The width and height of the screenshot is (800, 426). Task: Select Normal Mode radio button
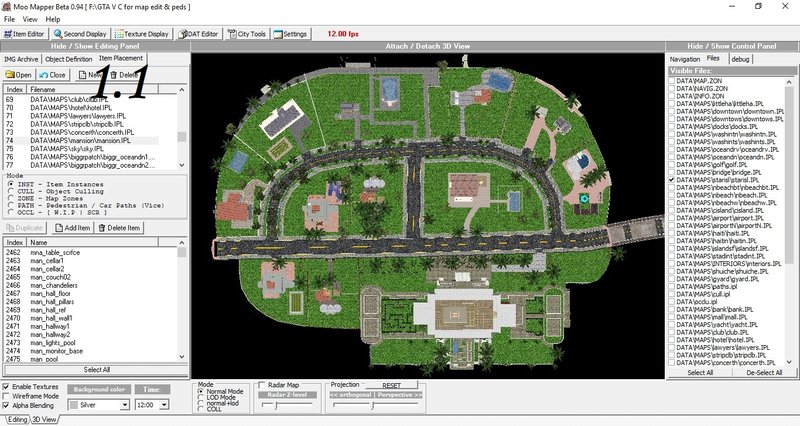click(x=201, y=391)
